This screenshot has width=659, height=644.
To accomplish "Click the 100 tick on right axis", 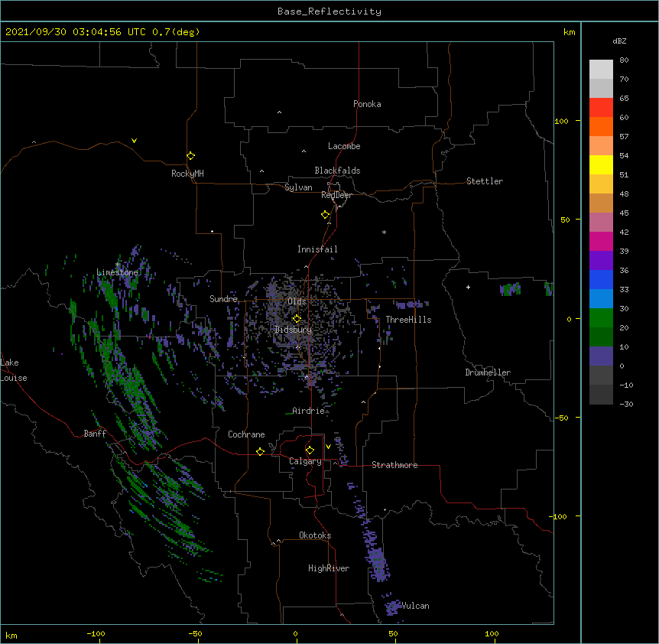I will click(x=561, y=121).
